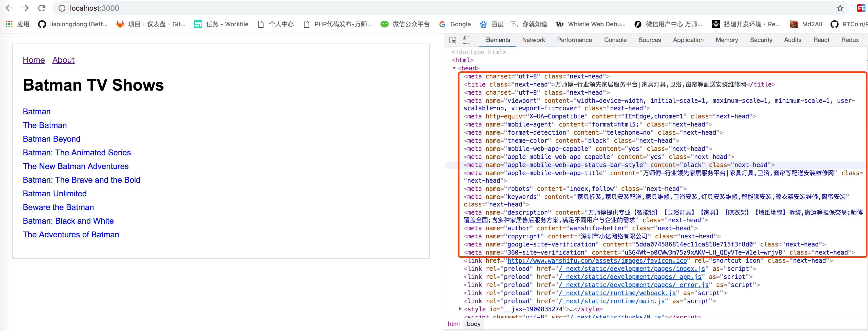Screen dimensions: 868x331
Task: Open the Performance tab
Action: coord(575,40)
